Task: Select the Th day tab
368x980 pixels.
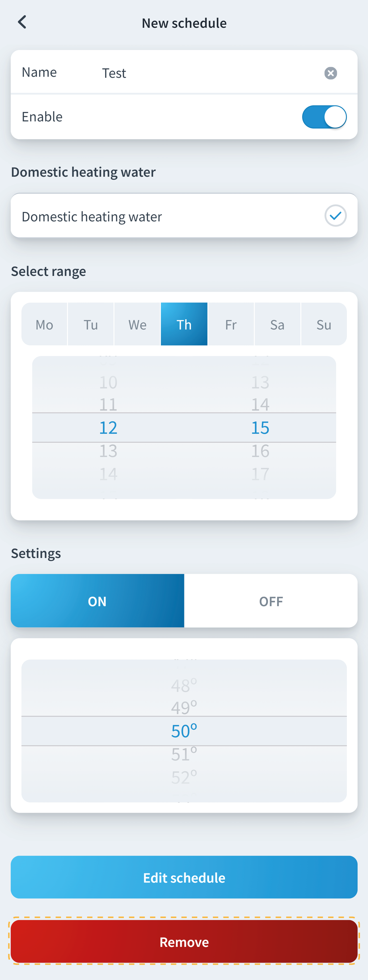Action: coord(184,324)
